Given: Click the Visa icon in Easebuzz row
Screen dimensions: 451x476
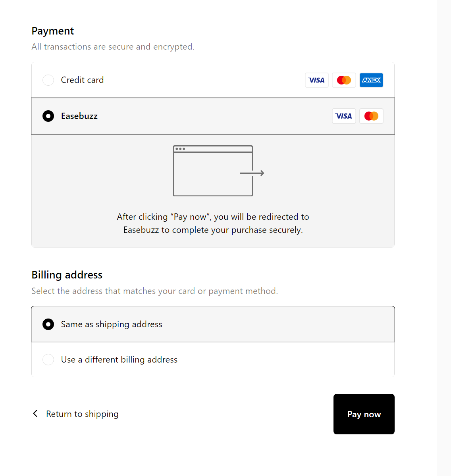Looking at the screenshot, I should [344, 116].
